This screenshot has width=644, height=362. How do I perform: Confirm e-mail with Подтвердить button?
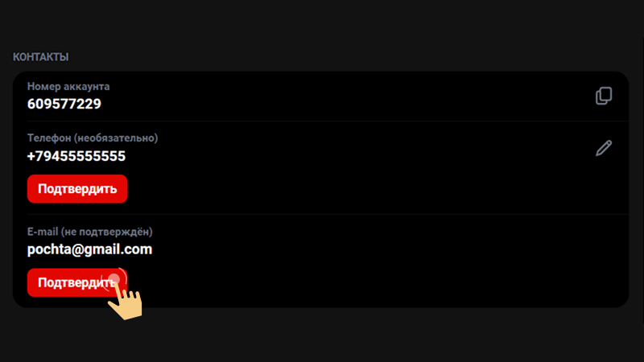77,282
